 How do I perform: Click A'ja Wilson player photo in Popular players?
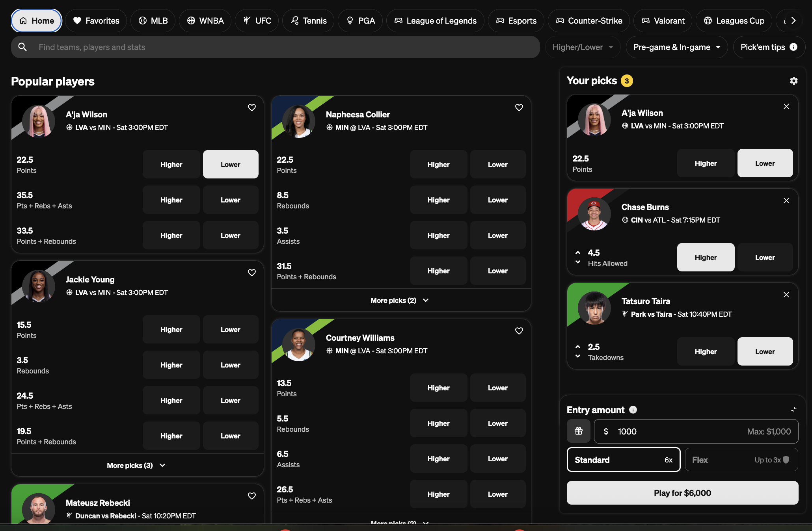coord(39,121)
